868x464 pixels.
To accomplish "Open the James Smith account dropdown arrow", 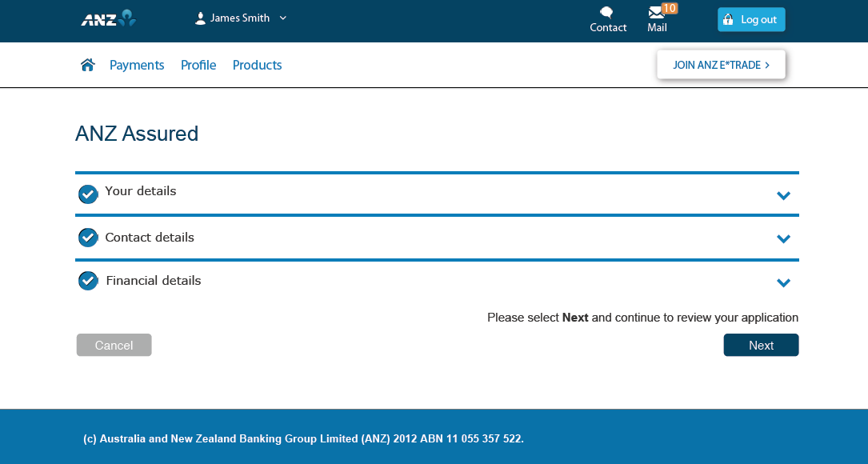I will click(283, 18).
